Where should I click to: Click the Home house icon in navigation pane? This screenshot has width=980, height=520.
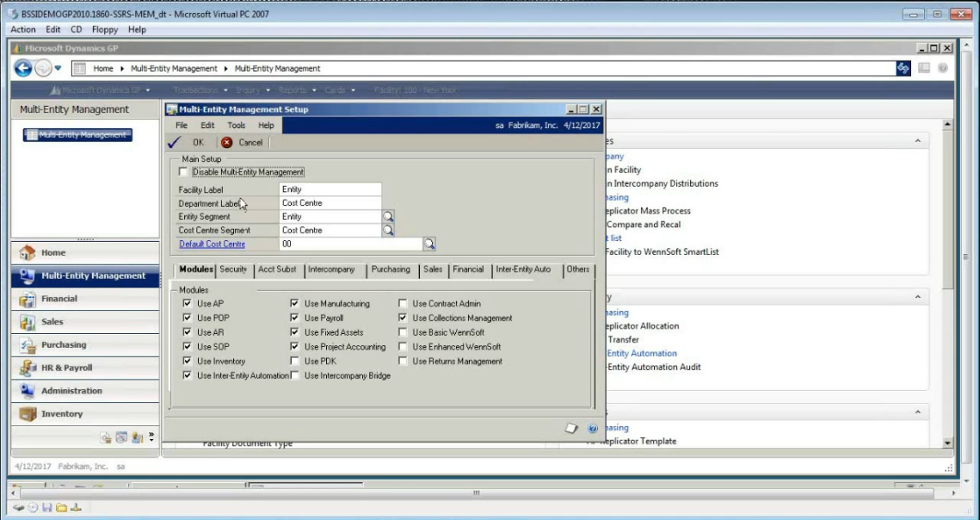(x=27, y=253)
